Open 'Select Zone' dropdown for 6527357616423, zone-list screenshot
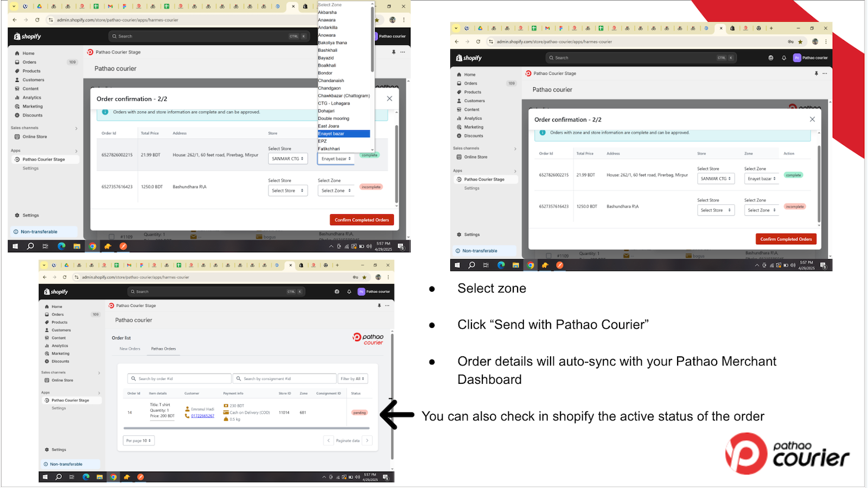Screen dimensions: 868x488 pos(336,190)
